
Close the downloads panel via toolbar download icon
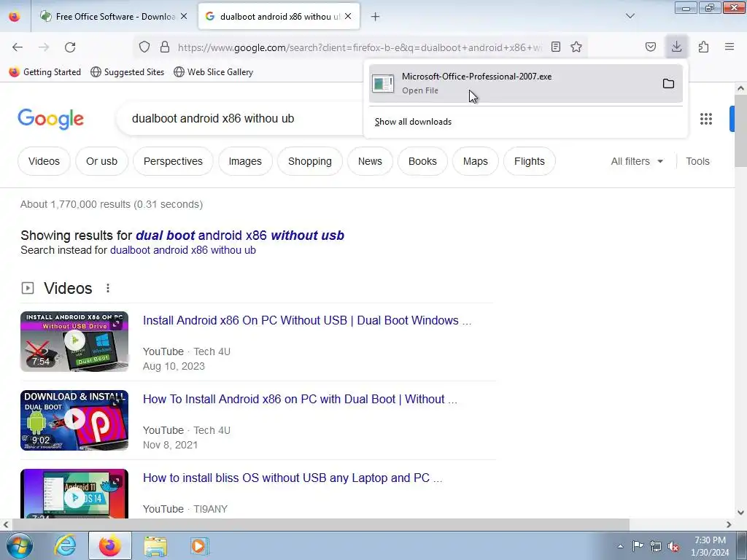click(x=676, y=47)
